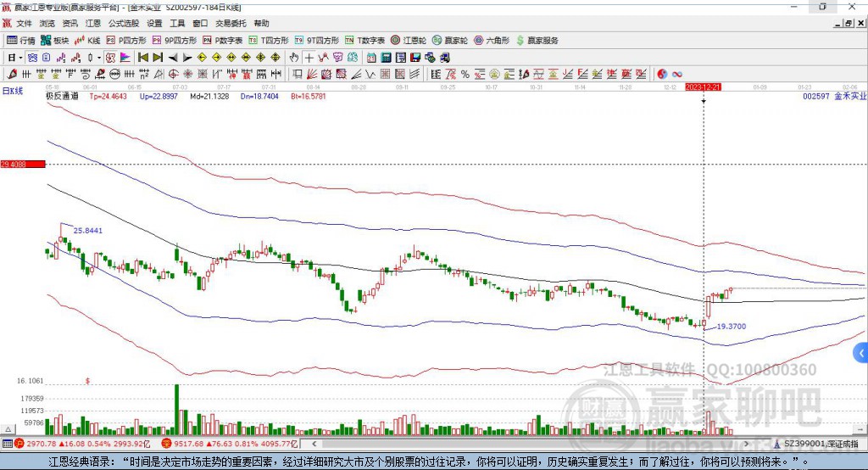Jump to last bar icon
Viewport: 868px width, 470px height.
[x=158, y=58]
